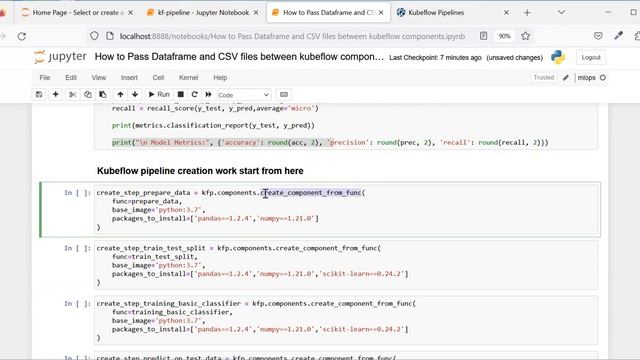Switch to Kubeflow Pipelines browser tab

(x=436, y=13)
